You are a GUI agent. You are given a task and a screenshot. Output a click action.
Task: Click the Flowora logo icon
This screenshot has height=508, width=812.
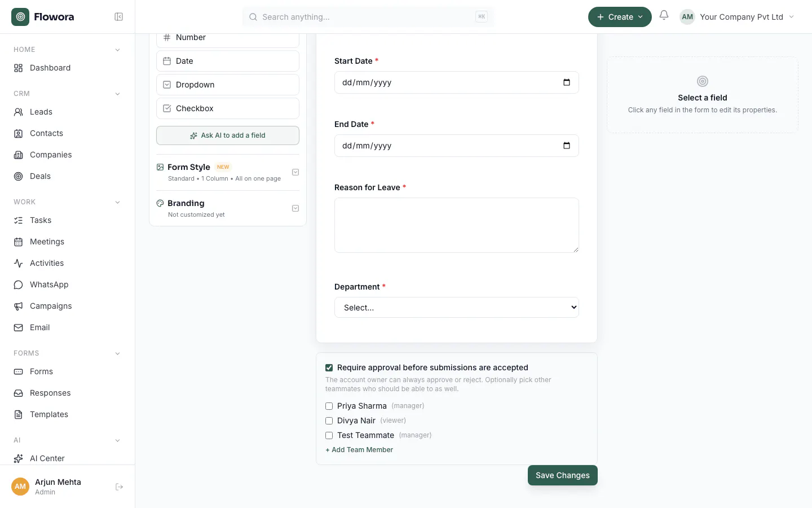coord(20,17)
